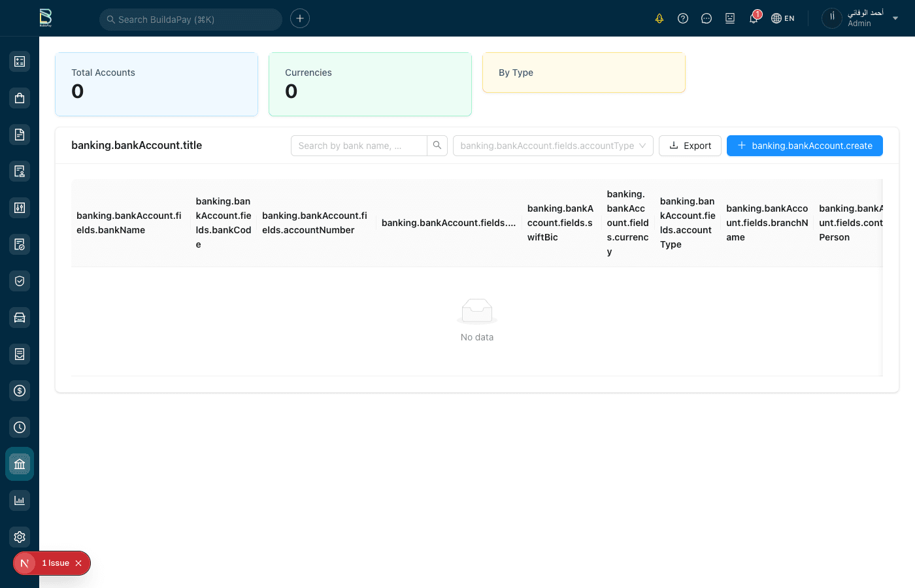915x588 pixels.
Task: Click the dollar coin sidebar icon
Action: tap(20, 391)
